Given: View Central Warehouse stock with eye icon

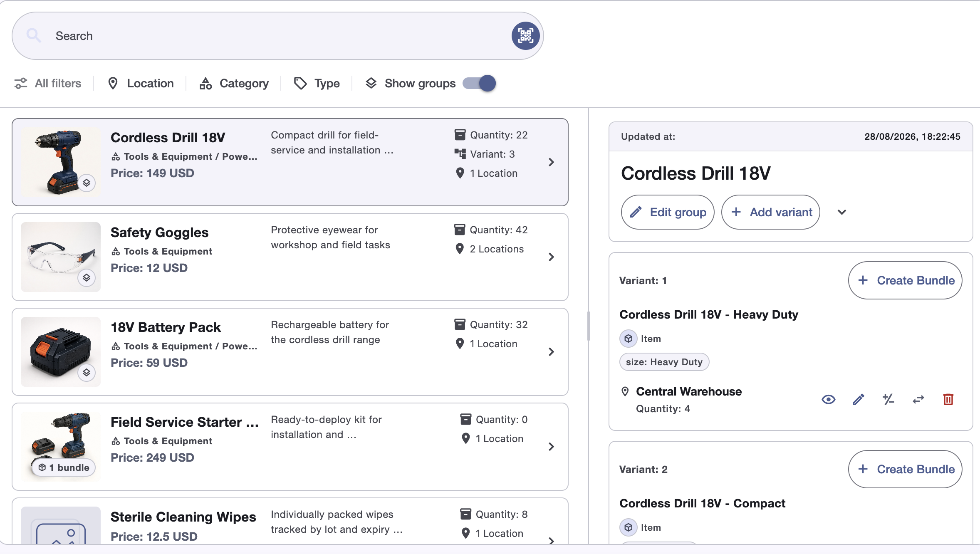Looking at the screenshot, I should [x=829, y=400].
